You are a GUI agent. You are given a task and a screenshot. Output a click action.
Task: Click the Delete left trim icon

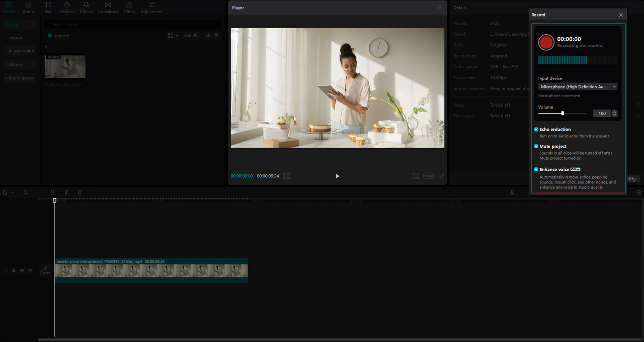(x=66, y=192)
